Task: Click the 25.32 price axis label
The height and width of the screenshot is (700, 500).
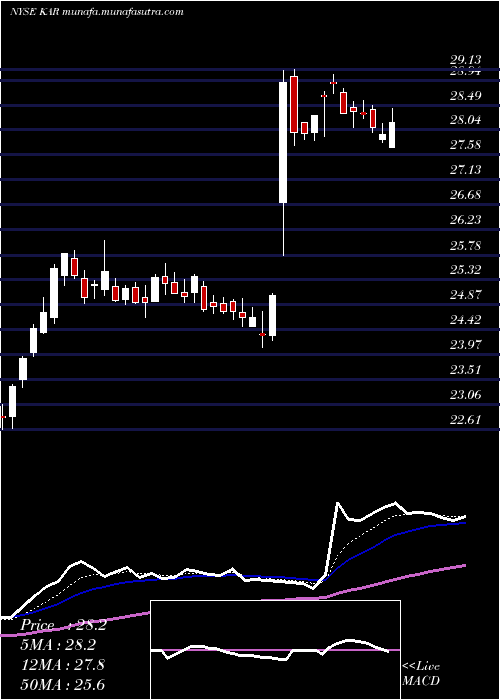Action: [x=465, y=270]
